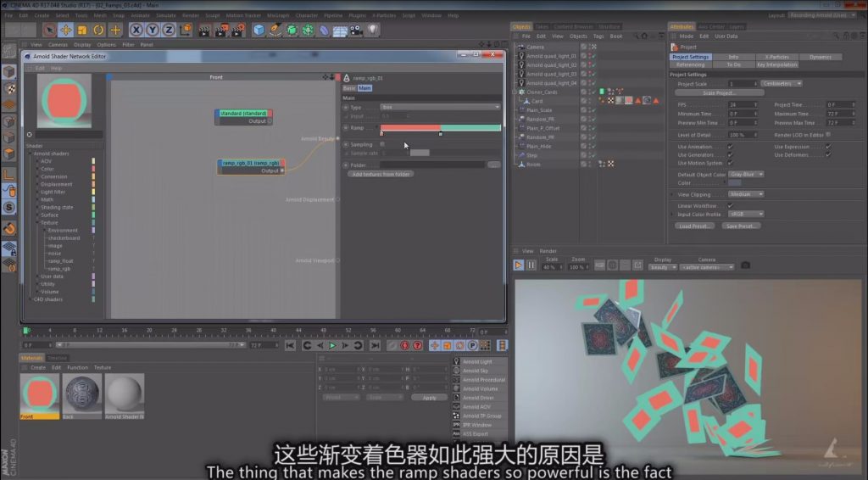
Task: Toggle the Y axis lock icon
Action: (x=153, y=30)
